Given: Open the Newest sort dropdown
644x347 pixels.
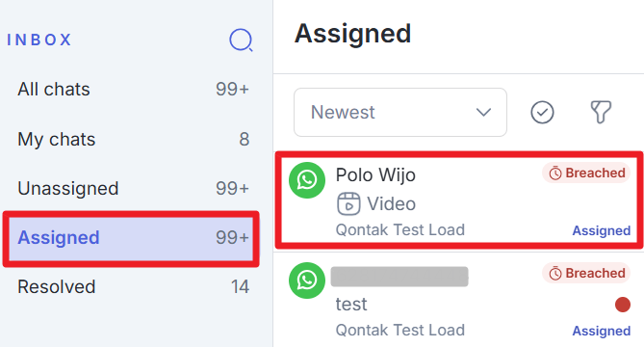Looking at the screenshot, I should 400,112.
